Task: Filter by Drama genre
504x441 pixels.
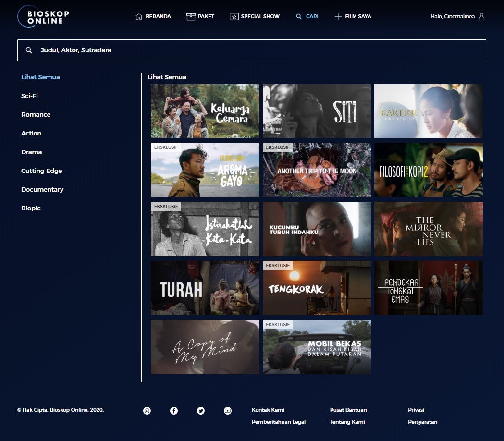Action: click(x=32, y=152)
